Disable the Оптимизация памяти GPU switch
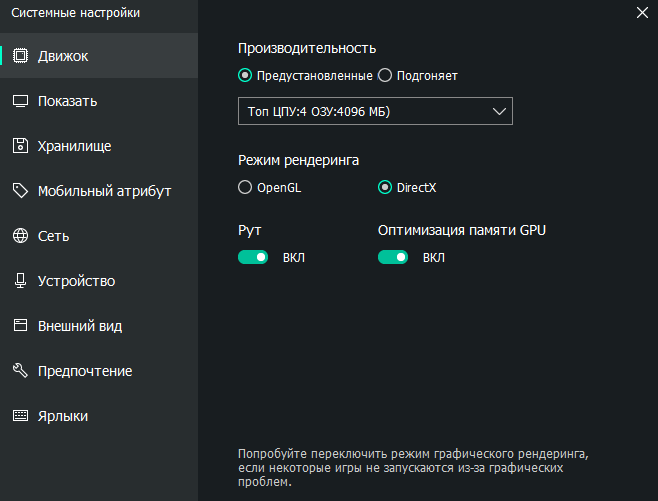Viewport: 658px width, 501px height. (x=393, y=257)
